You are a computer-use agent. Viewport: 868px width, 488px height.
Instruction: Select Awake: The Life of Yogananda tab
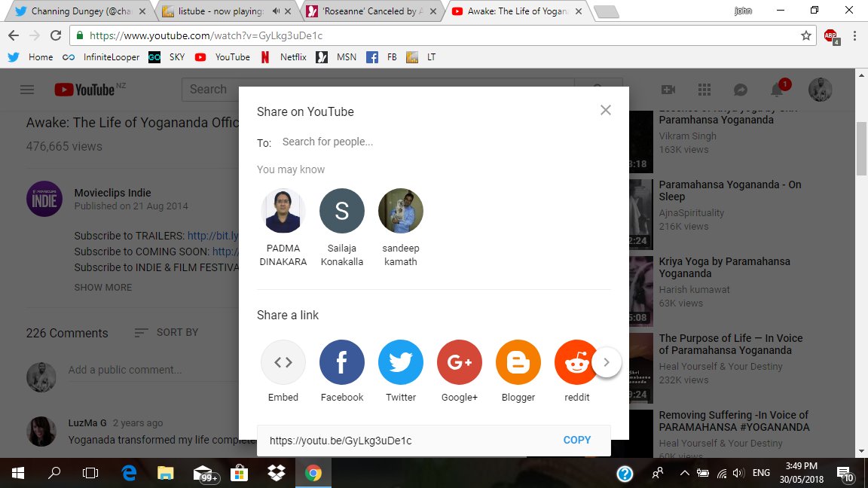click(x=516, y=11)
